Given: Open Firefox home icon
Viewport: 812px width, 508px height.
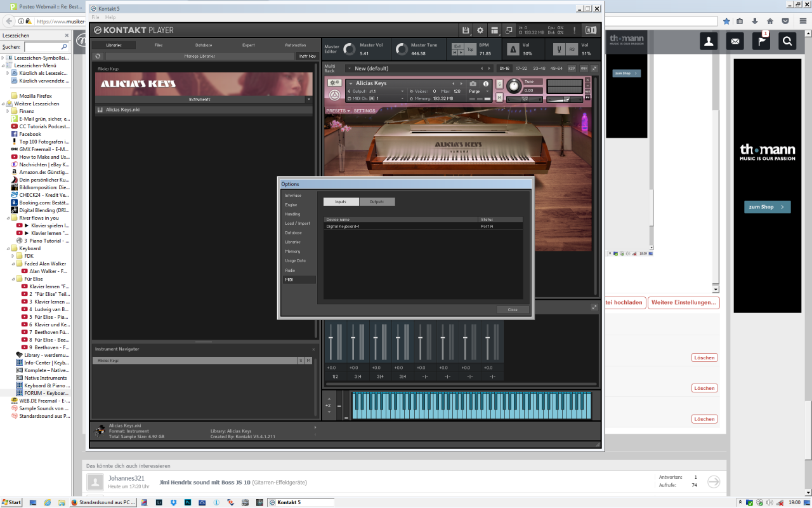Looking at the screenshot, I should coord(770,21).
